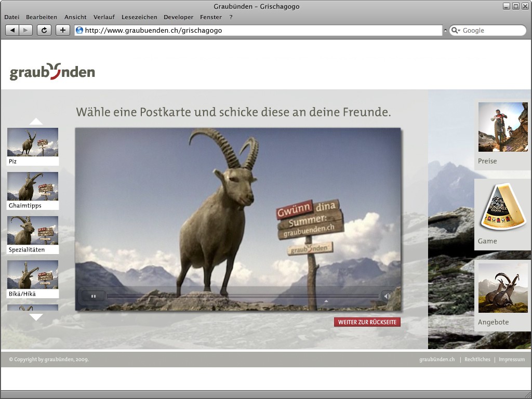Screen dimensions: 532x399
Task: Click the browser forward arrow button
Action: (x=26, y=30)
